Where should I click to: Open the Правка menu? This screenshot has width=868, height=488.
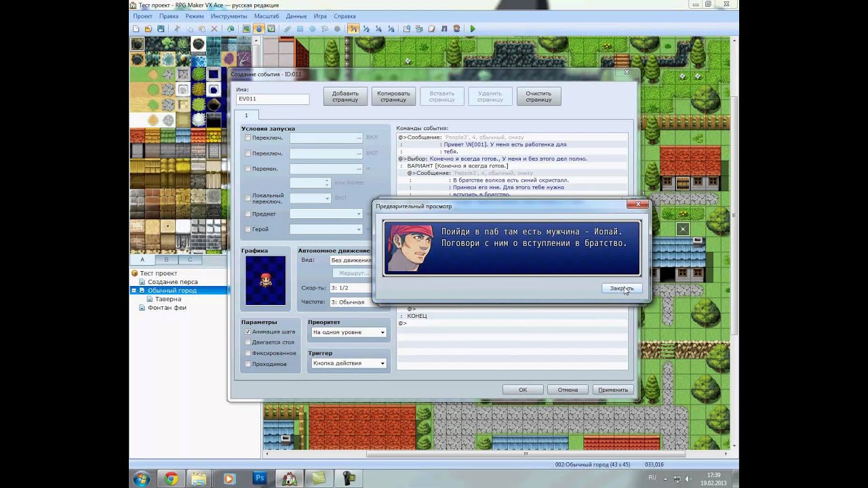tap(169, 16)
